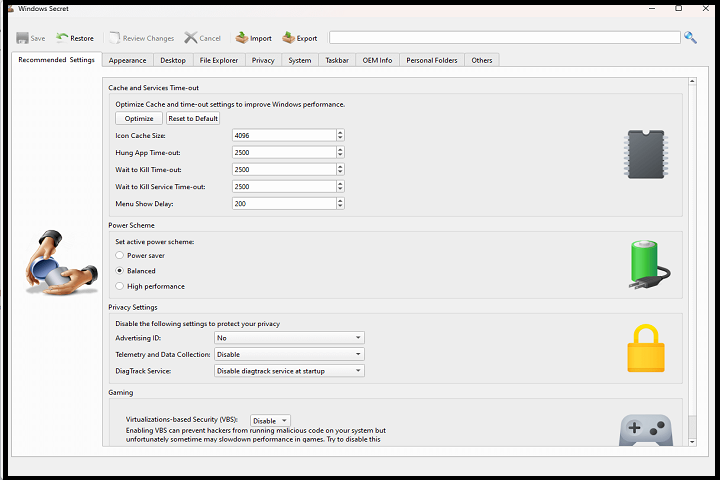Image resolution: width=720 pixels, height=480 pixels.
Task: Click the Import toolbar icon
Action: coord(242,38)
